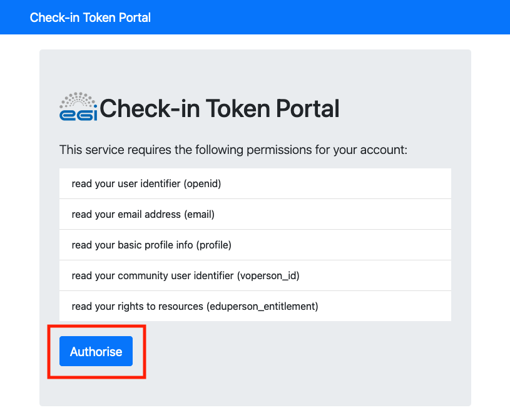510x420 pixels.
Task: Click the voperson_id permission row
Action: 255,275
